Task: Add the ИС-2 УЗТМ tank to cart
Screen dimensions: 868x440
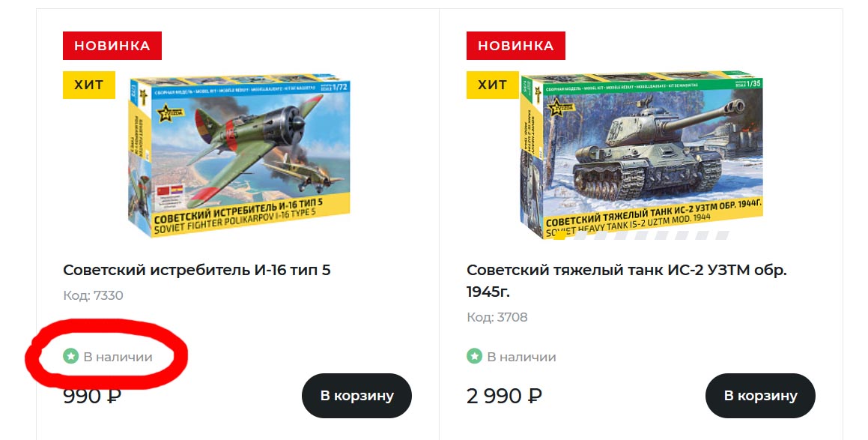Action: click(x=761, y=396)
